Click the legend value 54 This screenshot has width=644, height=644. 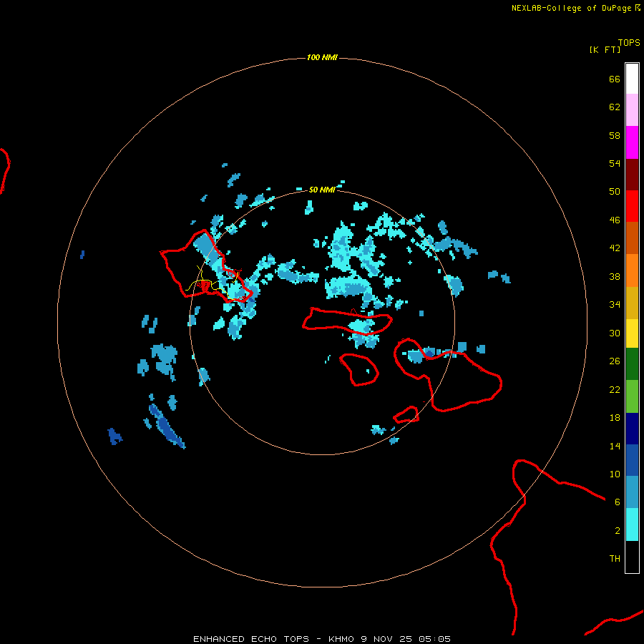[615, 163]
